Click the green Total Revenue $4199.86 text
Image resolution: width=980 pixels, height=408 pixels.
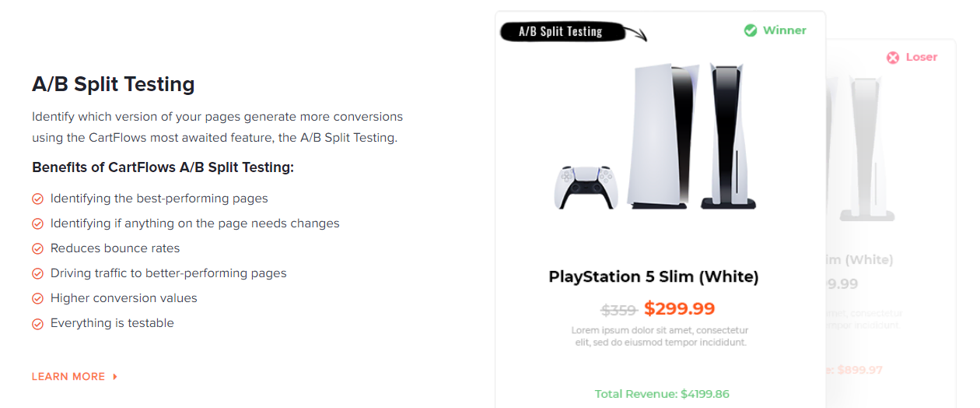point(662,394)
